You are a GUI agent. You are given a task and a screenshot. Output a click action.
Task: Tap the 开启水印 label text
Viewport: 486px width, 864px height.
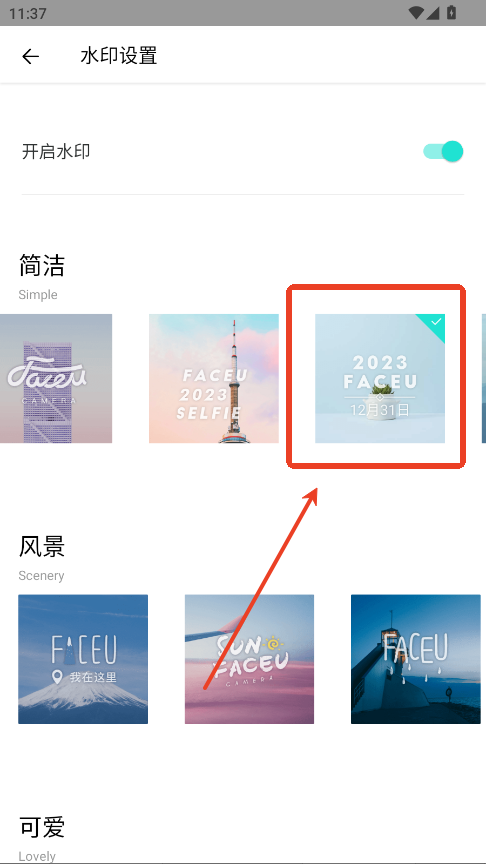56,152
